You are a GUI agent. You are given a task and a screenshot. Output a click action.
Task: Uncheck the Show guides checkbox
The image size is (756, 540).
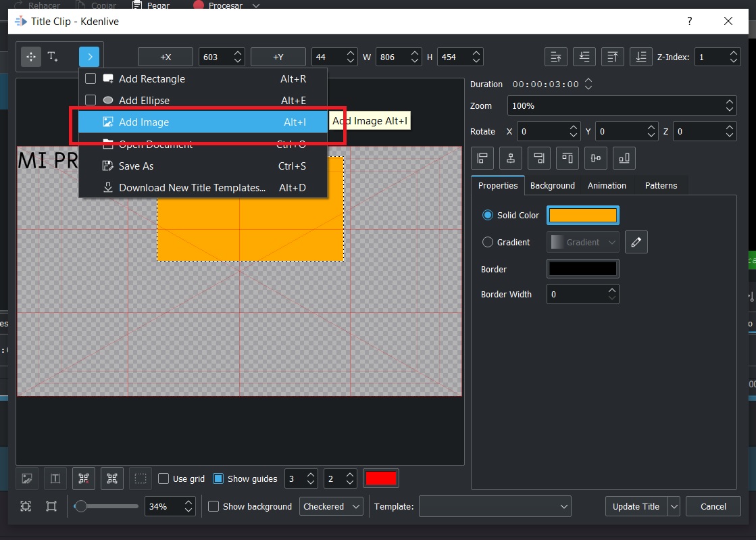(x=218, y=478)
